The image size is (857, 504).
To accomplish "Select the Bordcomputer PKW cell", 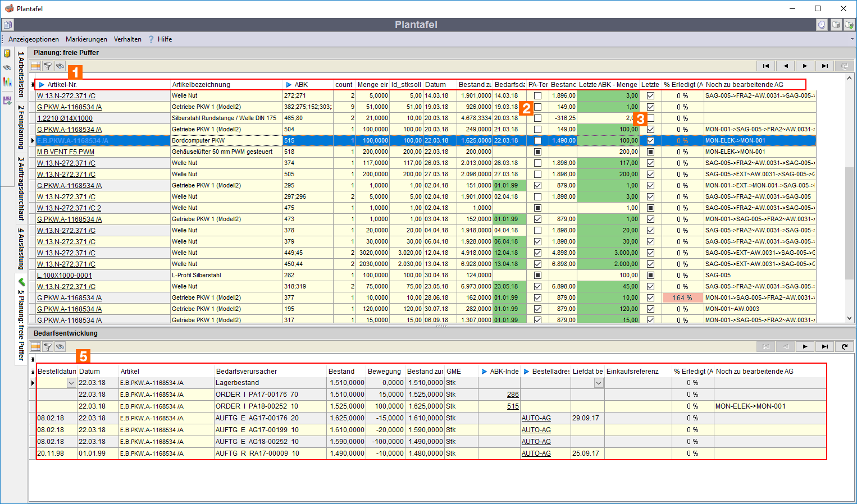I will (226, 140).
